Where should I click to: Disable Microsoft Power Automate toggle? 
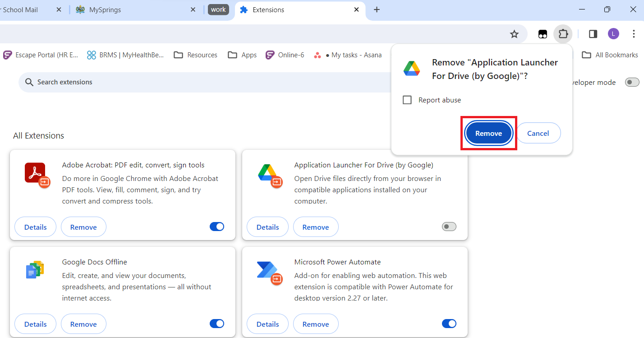point(449,324)
